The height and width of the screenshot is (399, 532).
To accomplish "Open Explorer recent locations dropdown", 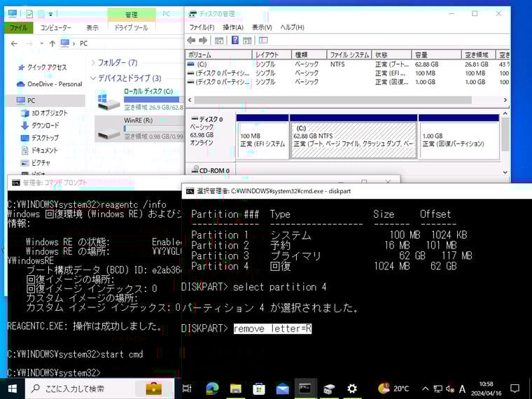I will click(x=41, y=43).
